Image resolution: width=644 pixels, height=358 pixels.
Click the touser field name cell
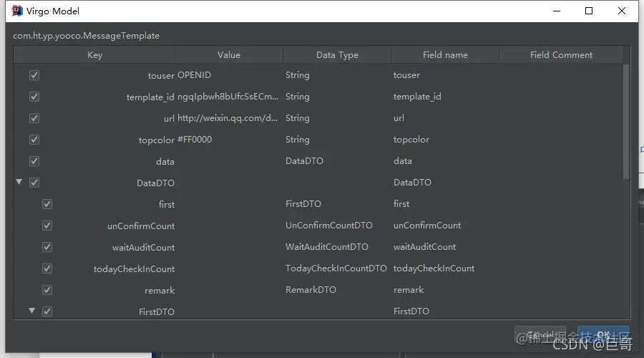click(406, 75)
